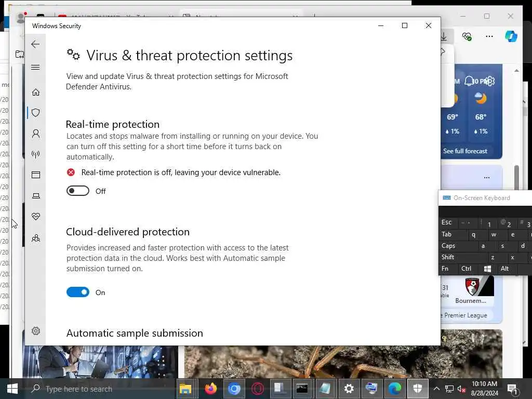Open Account protection in sidebar
Viewport: 532px width, 399px height.
tap(36, 134)
